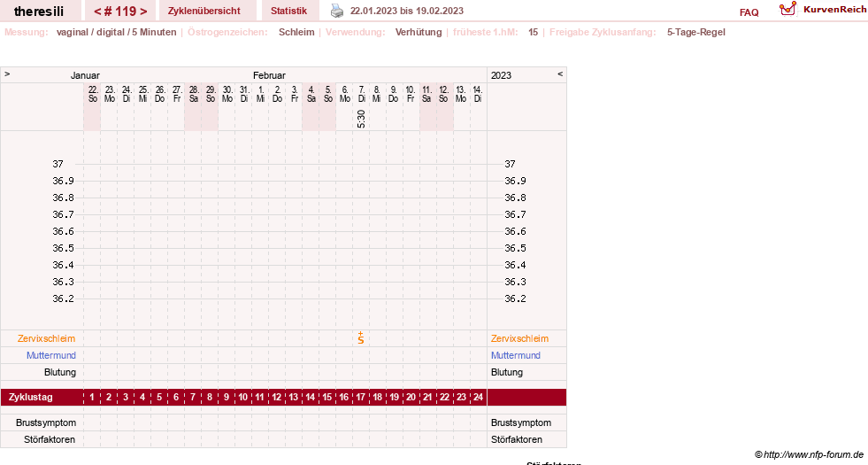Click the left Zervixschleim row label

pyautogui.click(x=47, y=338)
